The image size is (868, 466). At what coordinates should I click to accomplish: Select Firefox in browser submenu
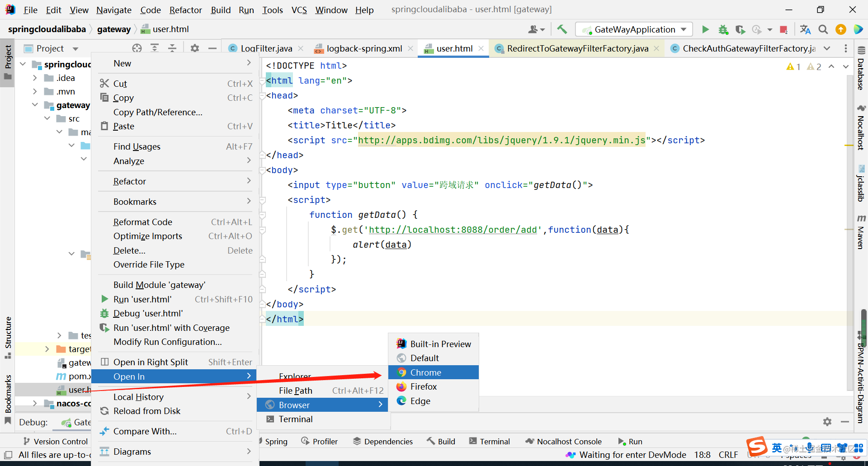[434, 386]
